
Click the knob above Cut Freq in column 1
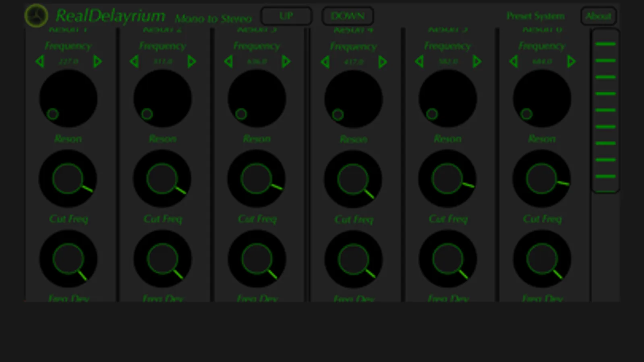tap(68, 179)
